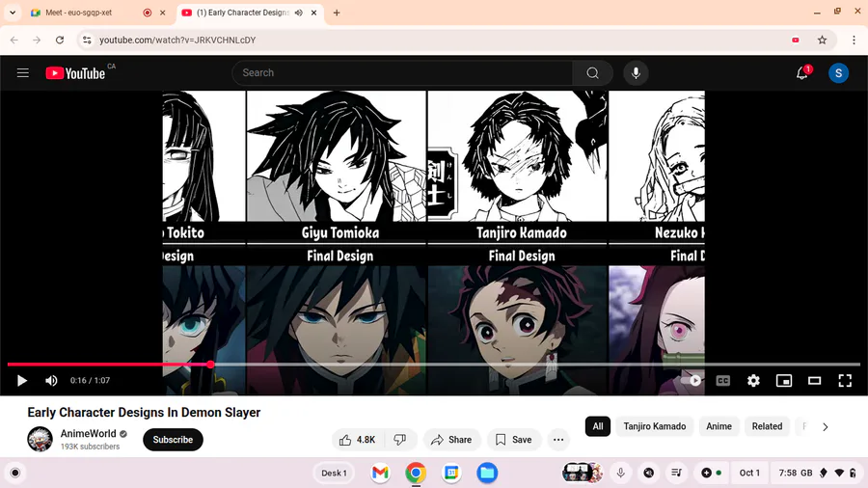This screenshot has height=488, width=868.
Task: Bookmark this page with the star
Action: (x=822, y=40)
